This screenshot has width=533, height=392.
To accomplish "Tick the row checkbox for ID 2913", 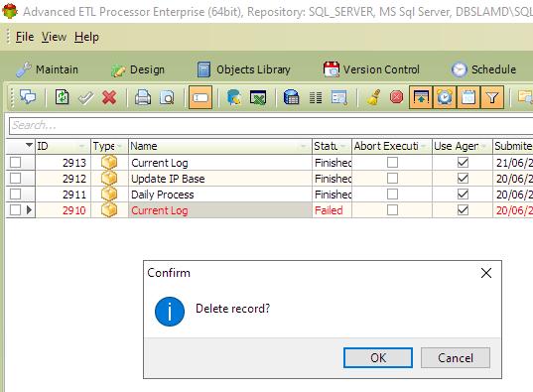I will [15, 163].
